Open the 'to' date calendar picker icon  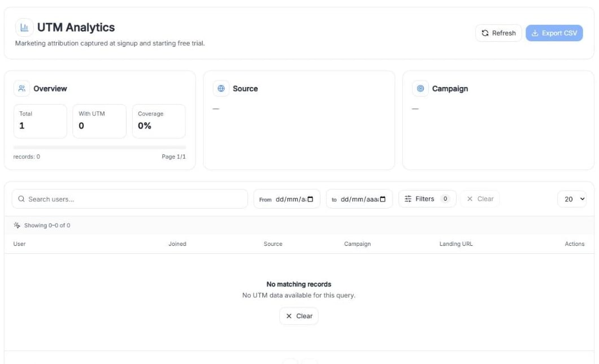(x=383, y=200)
